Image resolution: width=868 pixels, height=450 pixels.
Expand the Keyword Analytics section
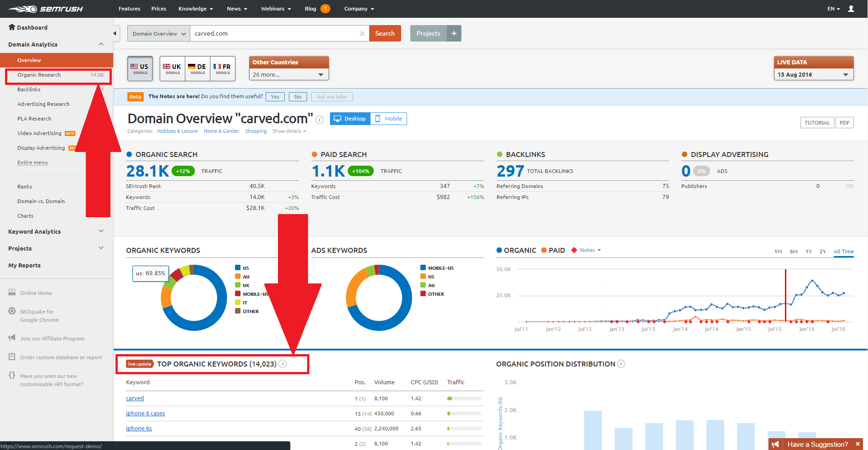101,231
